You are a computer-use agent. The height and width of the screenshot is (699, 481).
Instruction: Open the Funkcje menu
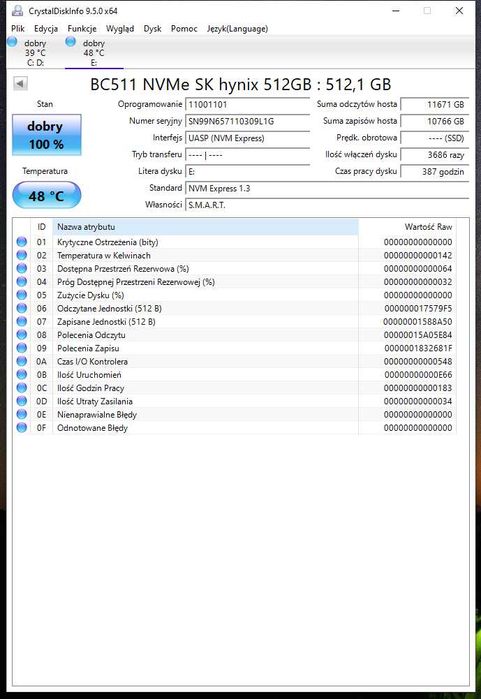82,29
